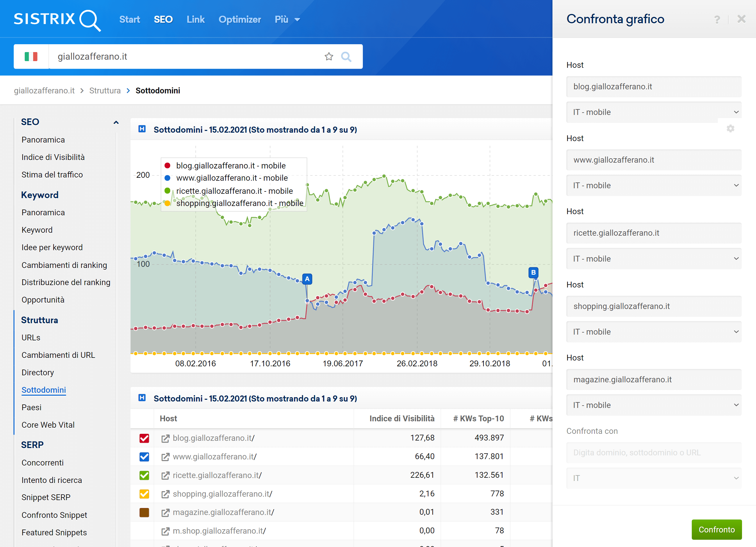Toggle the magazine.giallozafferano.it brown checkbox
The width and height of the screenshot is (756, 547).
tap(144, 512)
